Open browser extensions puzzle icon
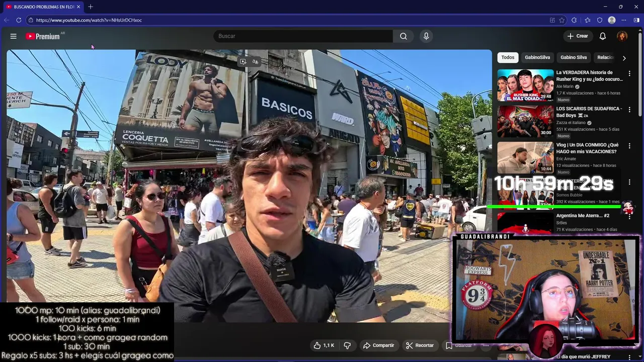Viewport: 644px width, 362px height. pos(574,20)
